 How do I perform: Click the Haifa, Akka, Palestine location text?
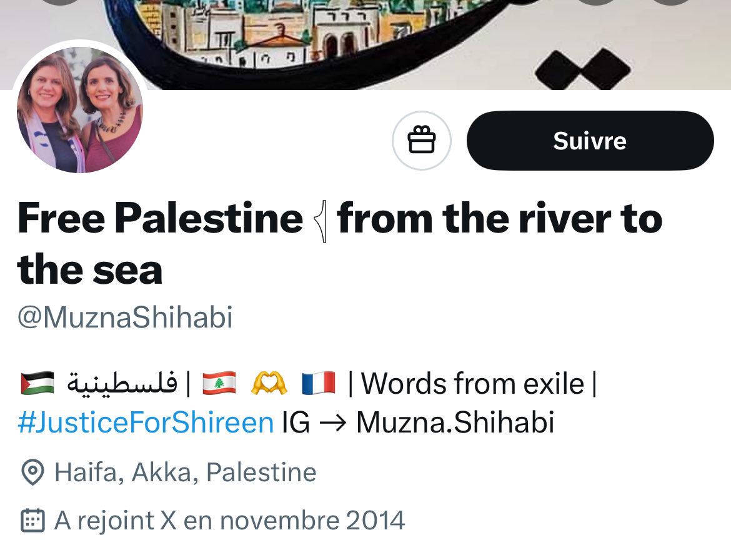(x=186, y=472)
